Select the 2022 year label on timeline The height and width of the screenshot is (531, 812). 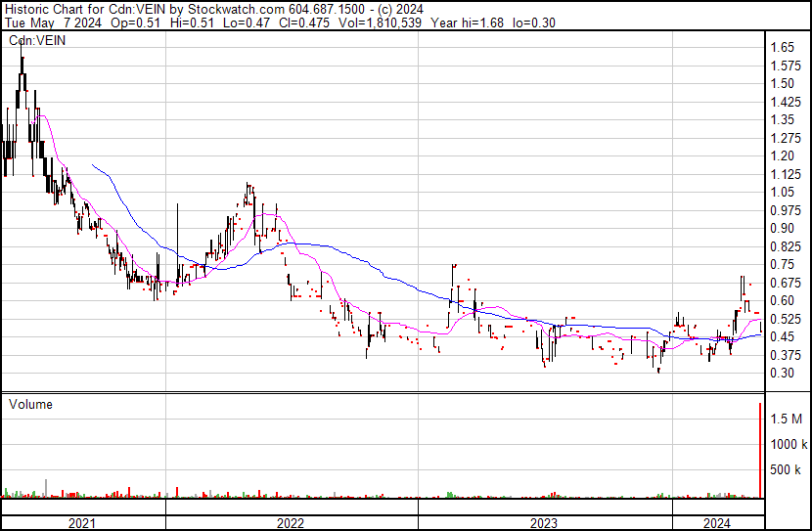291,523
